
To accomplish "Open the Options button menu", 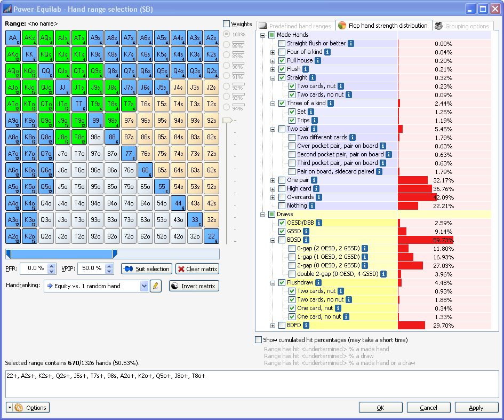I will pos(28,407).
